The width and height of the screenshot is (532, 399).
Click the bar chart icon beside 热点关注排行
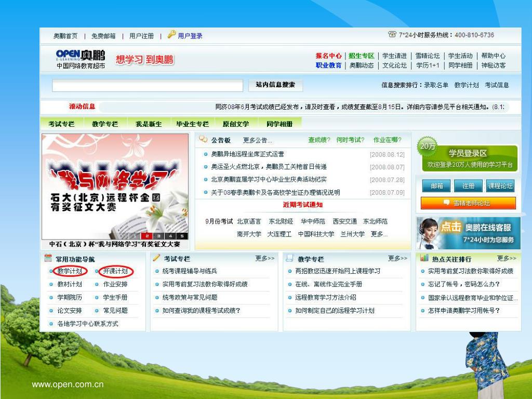coord(424,258)
